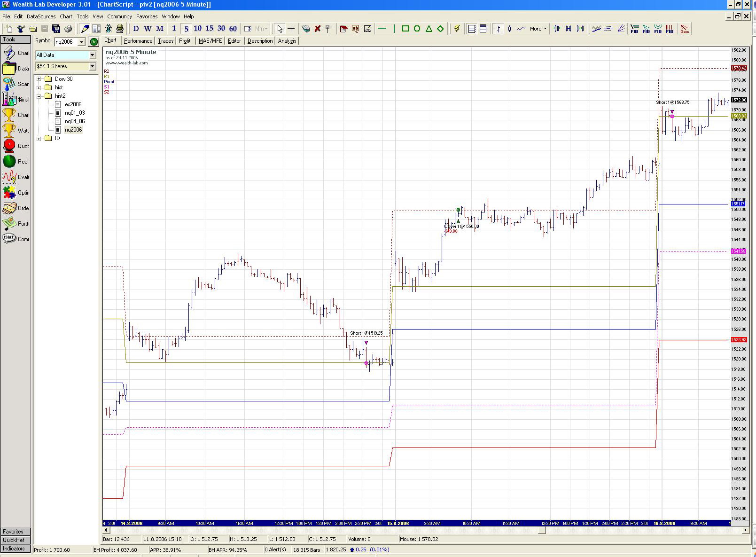Screen dimensions: 756x557
Task: Select the text annotation 'ab' tool
Action: [x=356, y=29]
